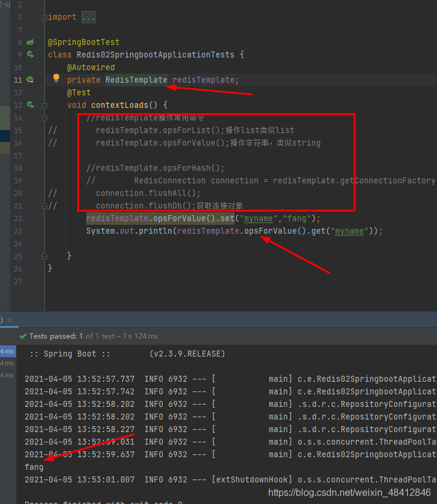The height and width of the screenshot is (504, 437).
Task: Click println in the System.out line
Action: pos(156,231)
